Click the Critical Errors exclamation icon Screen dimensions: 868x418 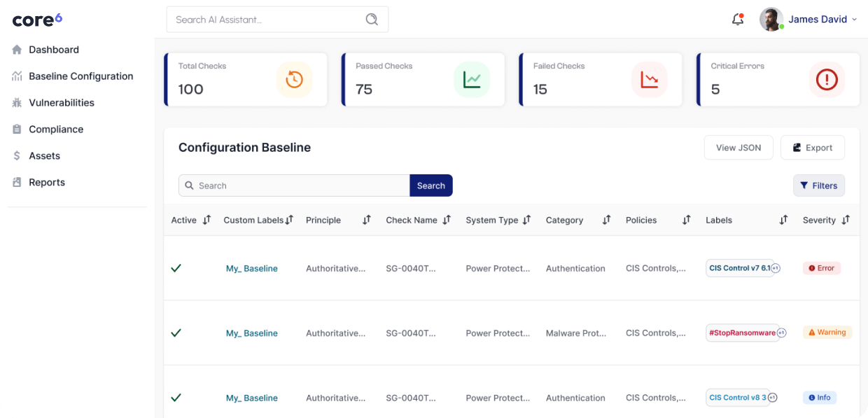point(827,79)
